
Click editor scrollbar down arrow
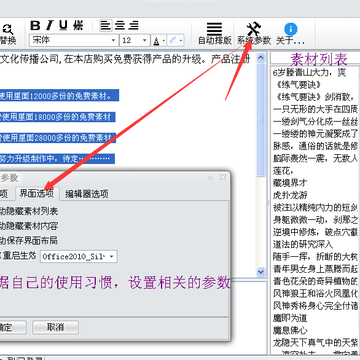pos(261,271)
